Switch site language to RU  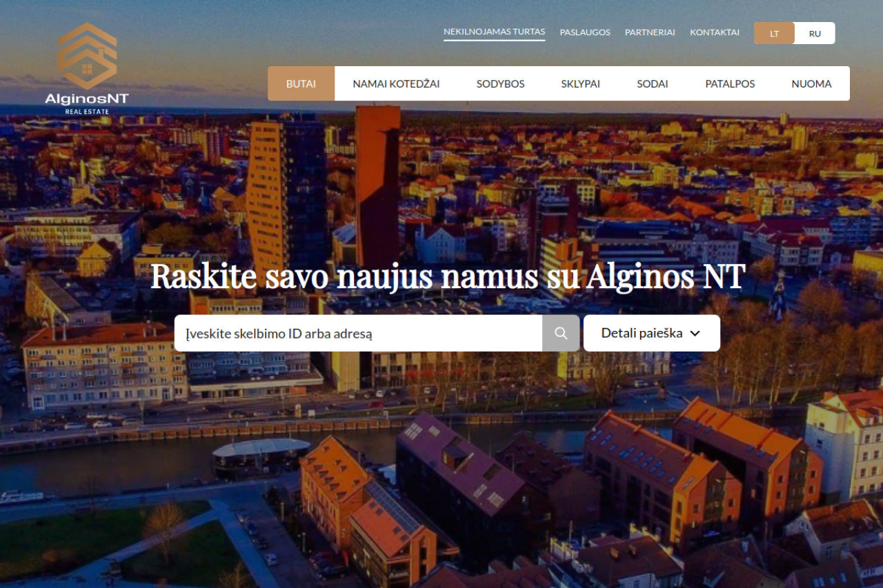815,33
